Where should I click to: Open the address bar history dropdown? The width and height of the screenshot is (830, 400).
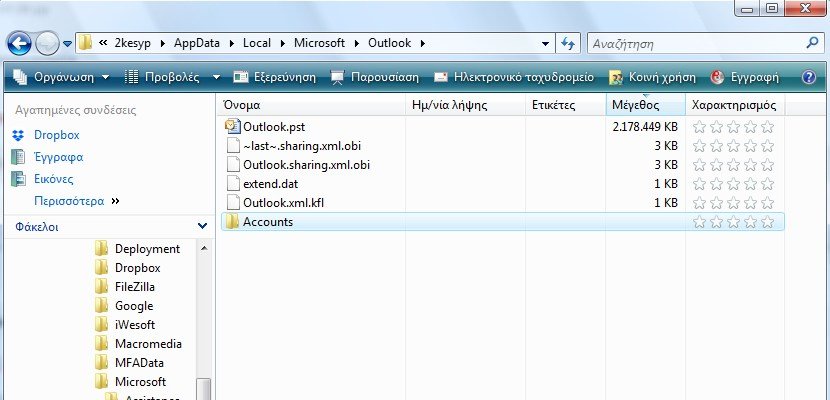coord(546,43)
